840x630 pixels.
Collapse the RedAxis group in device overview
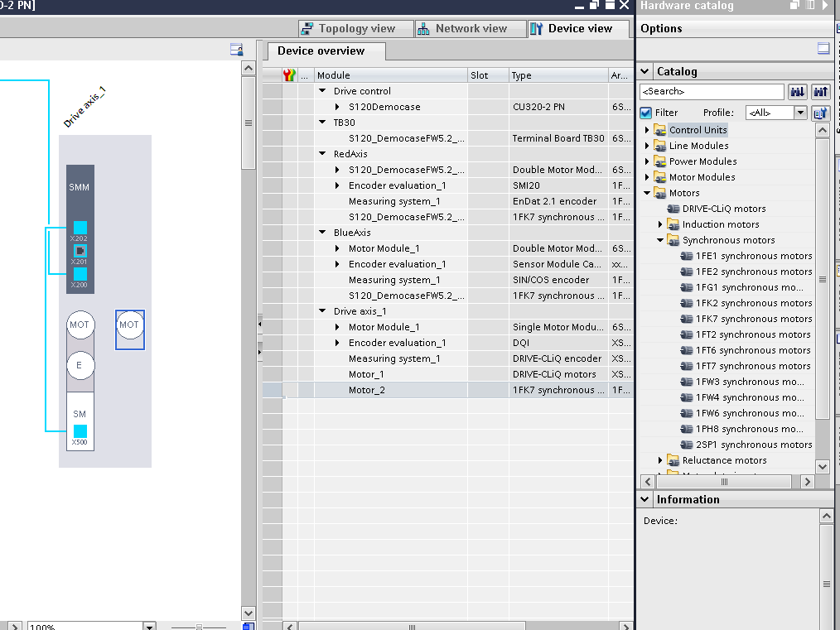point(322,154)
